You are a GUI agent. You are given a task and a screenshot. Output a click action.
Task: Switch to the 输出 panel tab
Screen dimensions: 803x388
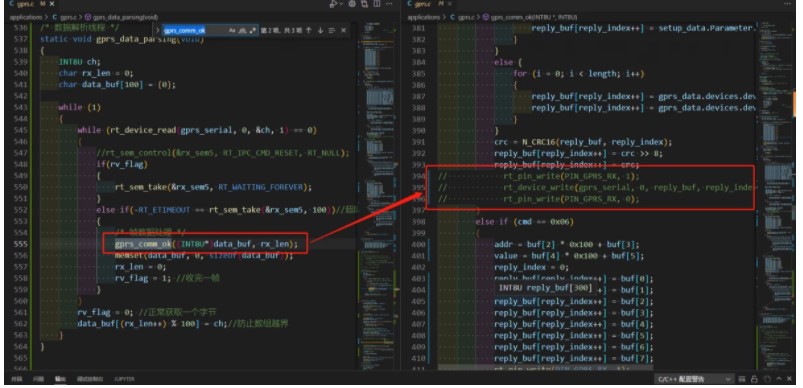[60, 379]
